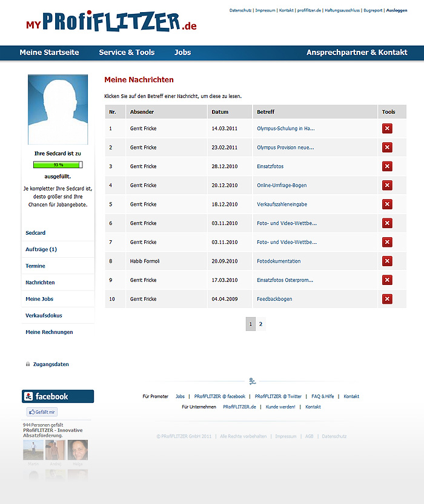
Task: Click Martin's facebook fan photo
Action: click(33, 450)
